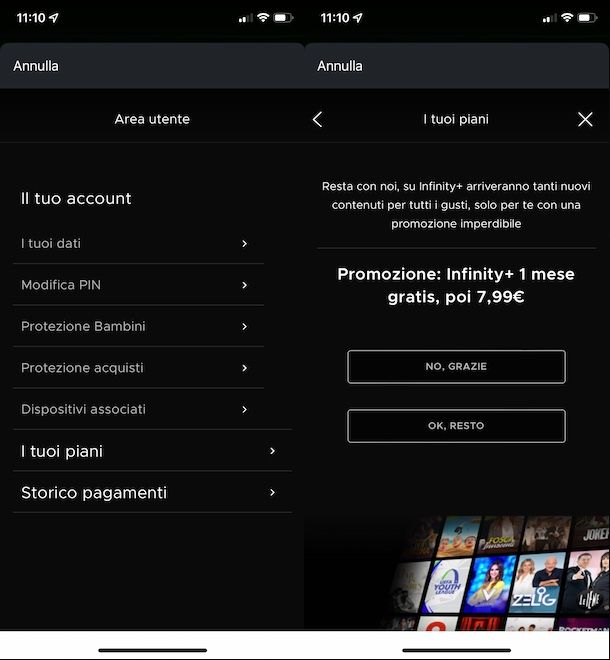The width and height of the screenshot is (610, 660).
Task: Tap the cellular signal icon on left screen
Action: (245, 18)
